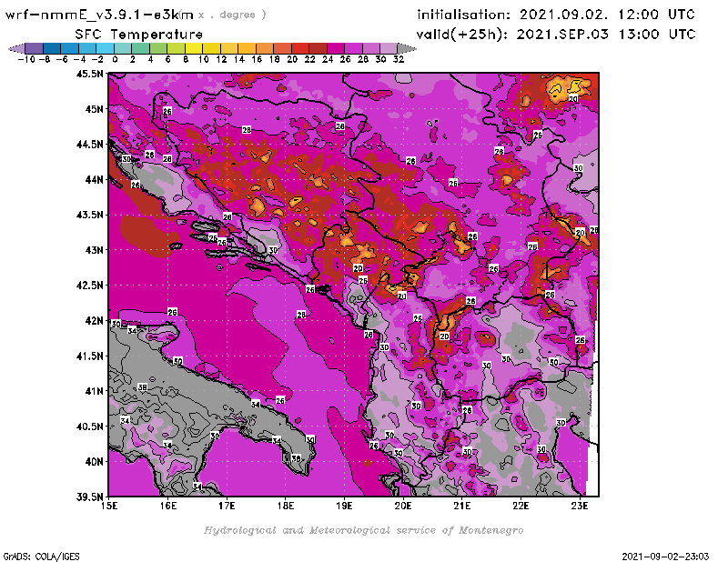728x562 pixels.
Task: Click the 17E longitude axis label
Action: tap(227, 506)
